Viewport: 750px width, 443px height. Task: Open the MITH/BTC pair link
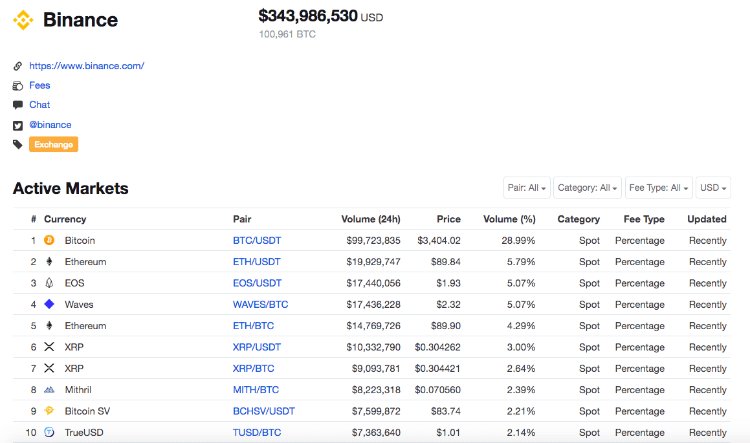[256, 390]
